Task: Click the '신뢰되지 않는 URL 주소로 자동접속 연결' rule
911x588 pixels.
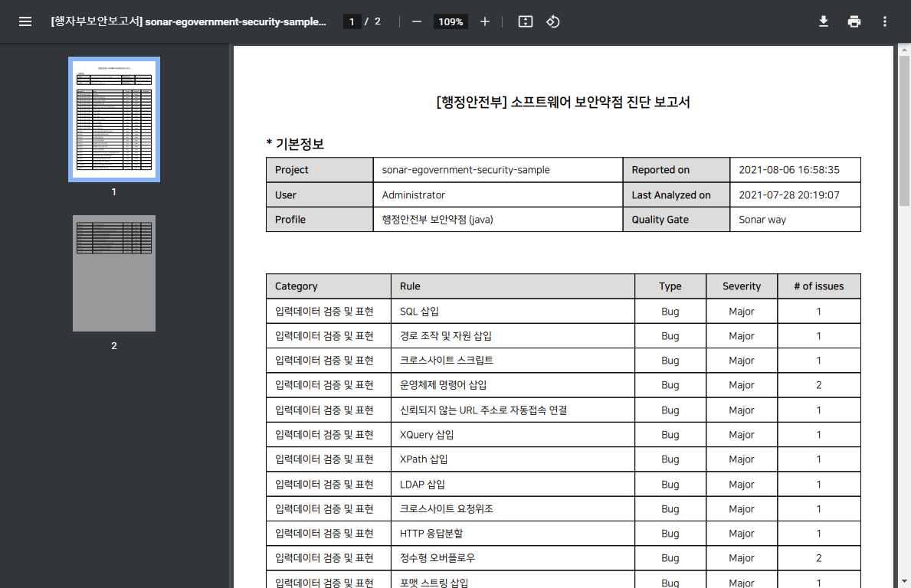Action: [x=513, y=410]
